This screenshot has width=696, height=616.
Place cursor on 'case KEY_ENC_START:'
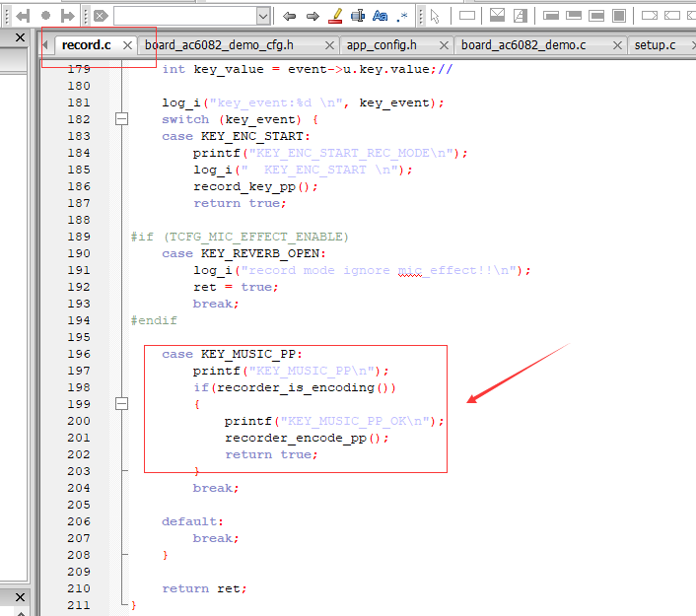(236, 137)
